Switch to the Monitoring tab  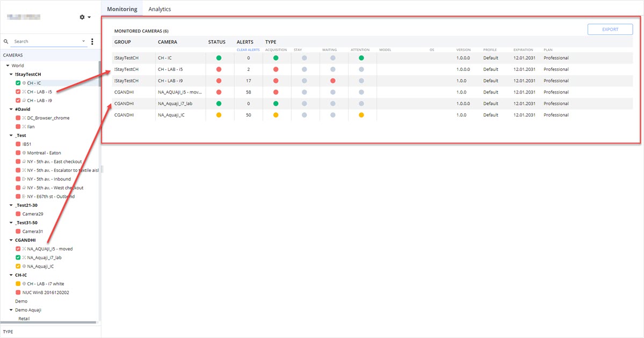[x=122, y=9]
